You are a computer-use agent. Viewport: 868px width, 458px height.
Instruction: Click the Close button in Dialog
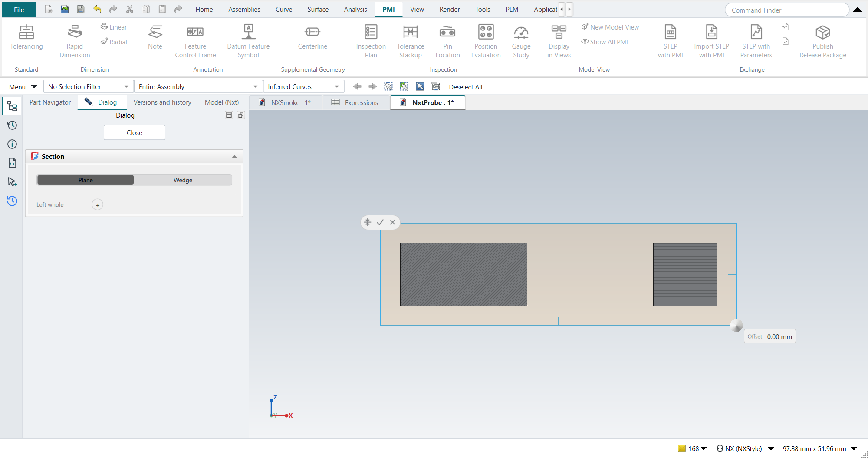click(134, 132)
